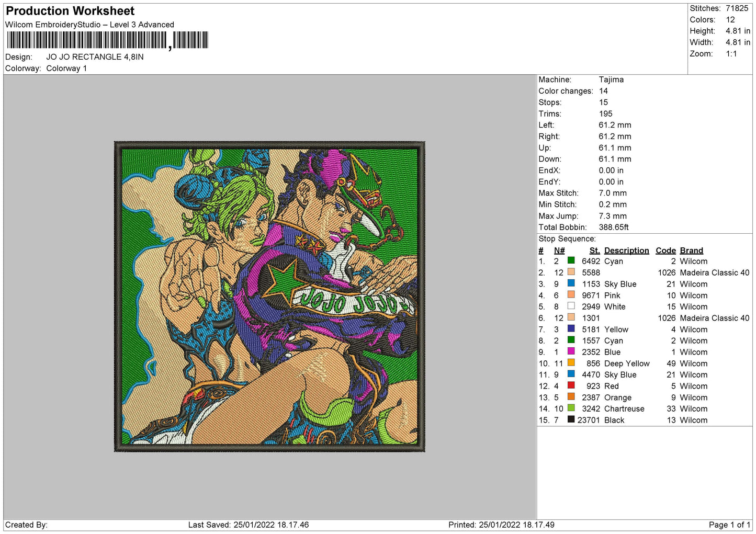Click the design name JO JO RECTANGLE 4,8IN
756x534 pixels.
(95, 57)
